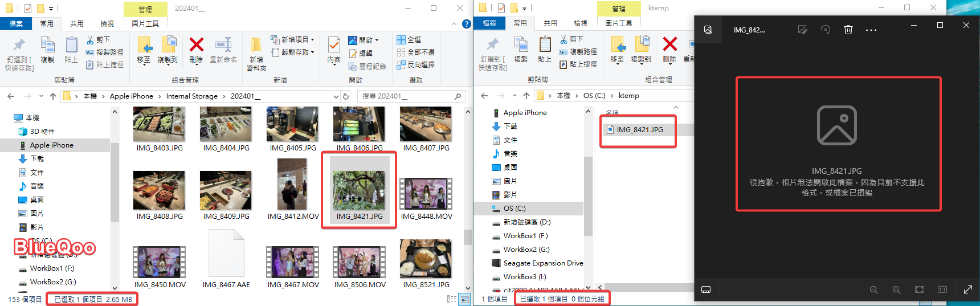Switch left Explorer to large thumbnails view
This screenshot has width=980, height=306.
465,299
